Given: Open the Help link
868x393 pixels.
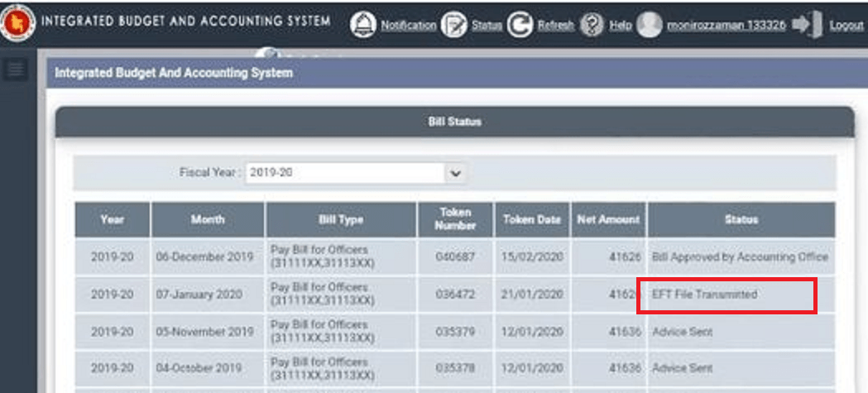Looking at the screenshot, I should [x=621, y=26].
